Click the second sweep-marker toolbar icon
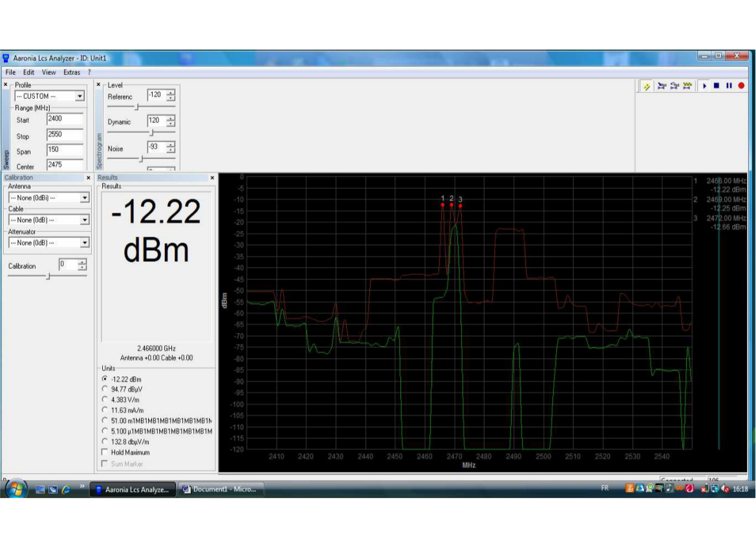The width and height of the screenshot is (756, 534). click(x=675, y=86)
